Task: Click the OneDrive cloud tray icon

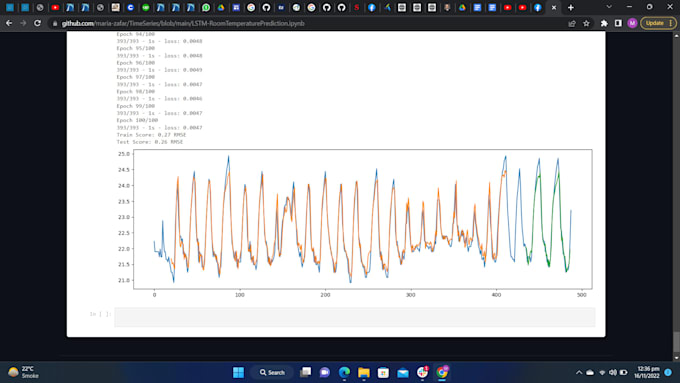Action: point(590,372)
